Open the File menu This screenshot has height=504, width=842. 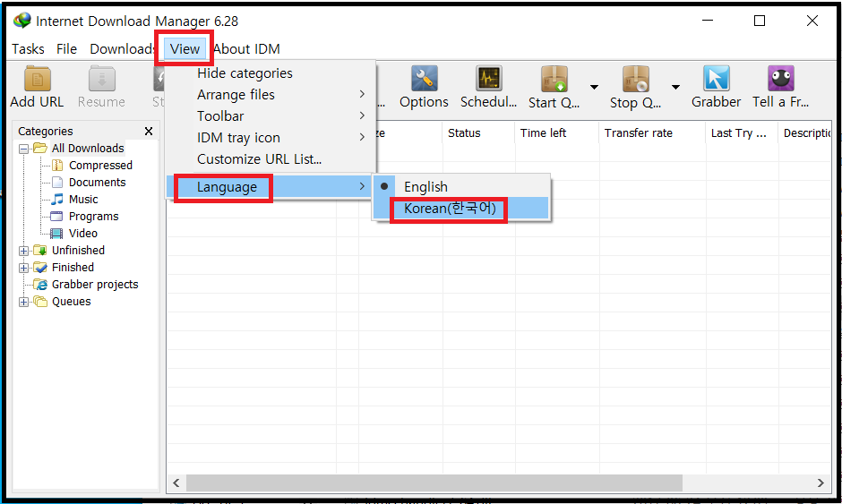pos(66,49)
